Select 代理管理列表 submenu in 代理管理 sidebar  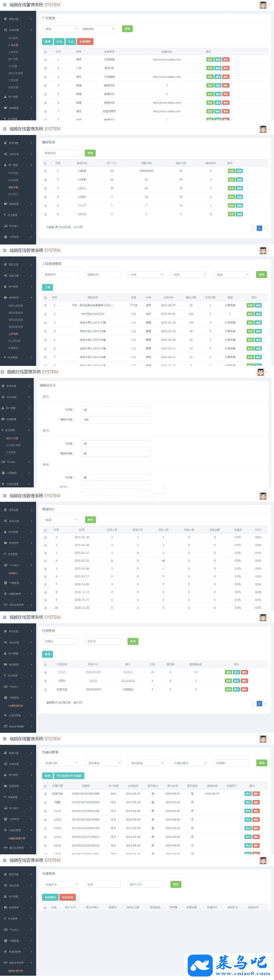[16, 706]
